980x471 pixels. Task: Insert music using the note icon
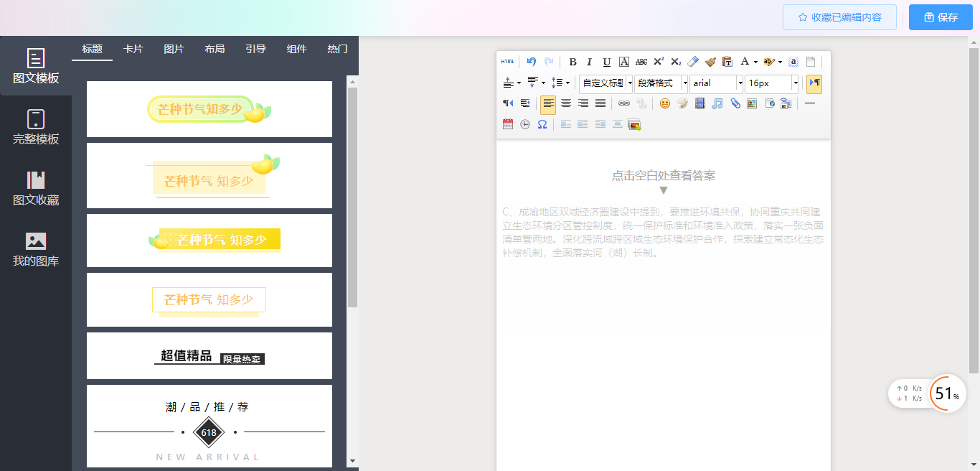[717, 103]
